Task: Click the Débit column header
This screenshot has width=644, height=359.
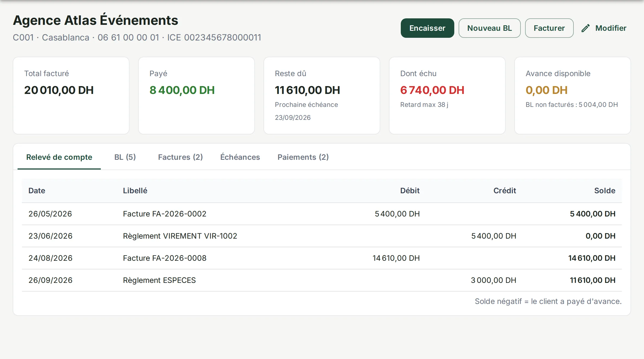Action: (x=410, y=191)
